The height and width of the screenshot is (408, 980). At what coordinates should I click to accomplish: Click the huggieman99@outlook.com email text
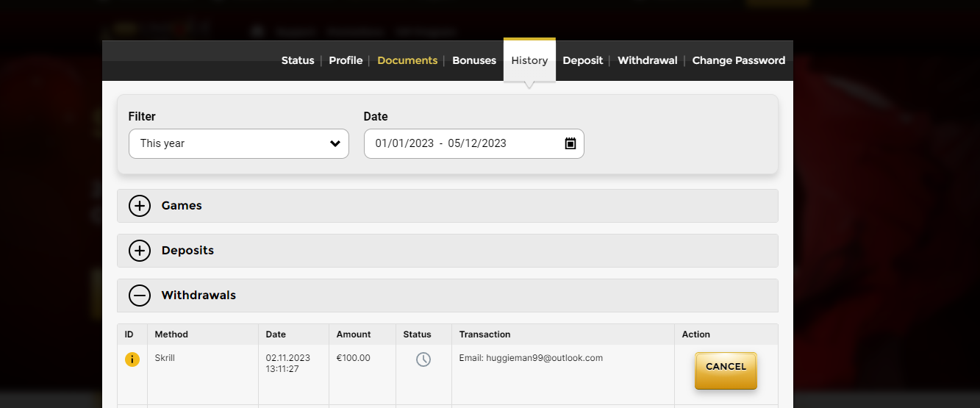pos(544,358)
